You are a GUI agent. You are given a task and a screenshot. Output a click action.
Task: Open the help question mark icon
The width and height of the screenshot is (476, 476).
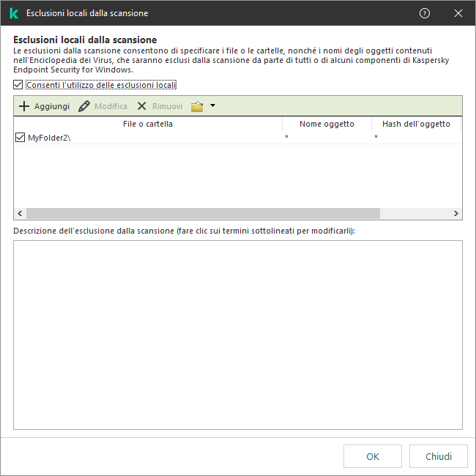click(x=425, y=13)
